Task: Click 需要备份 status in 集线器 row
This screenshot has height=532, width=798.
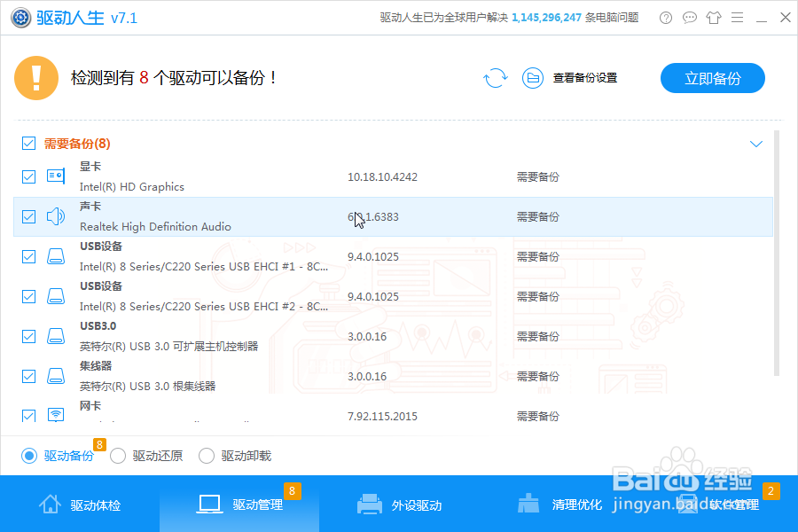Action: click(538, 376)
